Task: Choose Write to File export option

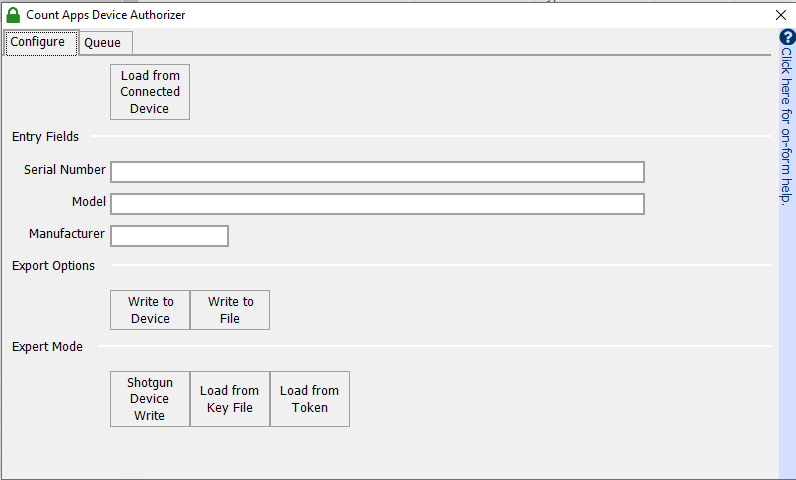Action: pos(230,310)
